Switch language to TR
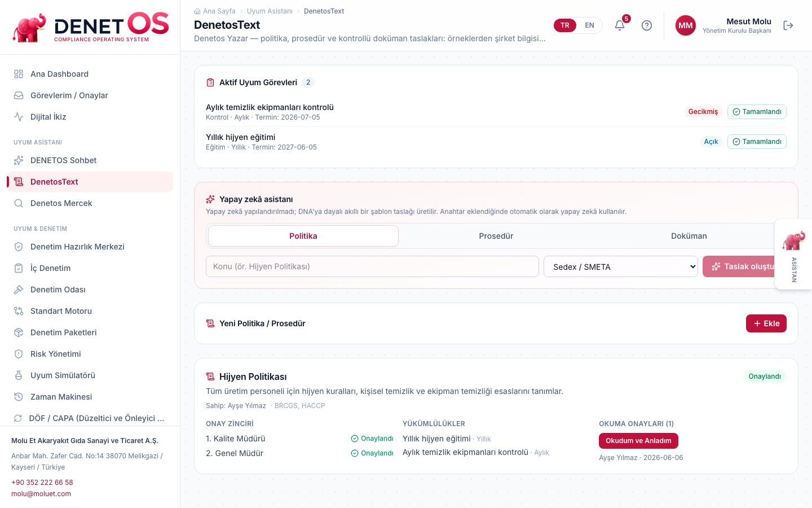This screenshot has height=508, width=812. pos(565,25)
